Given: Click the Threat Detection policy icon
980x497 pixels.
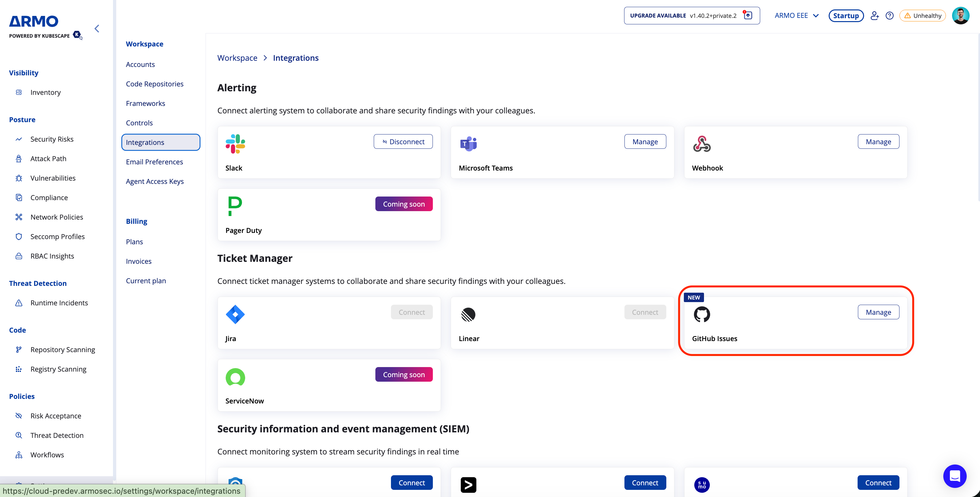Looking at the screenshot, I should tap(19, 435).
